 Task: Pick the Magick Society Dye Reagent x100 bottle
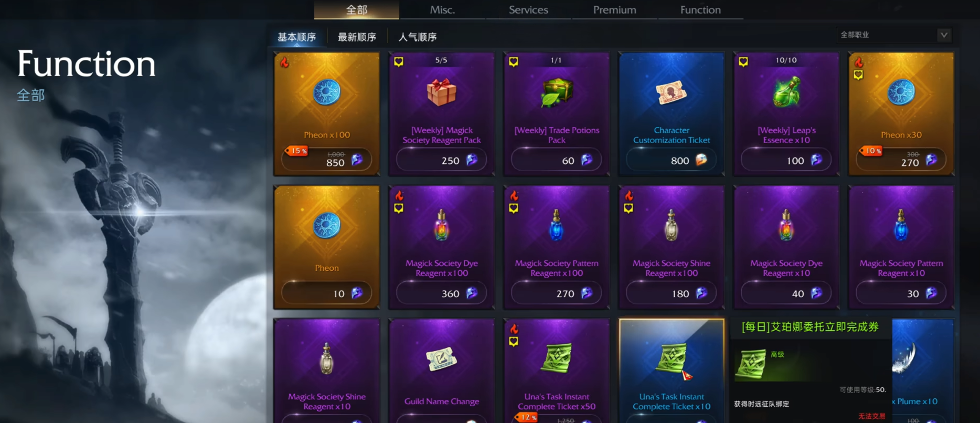pos(441,226)
